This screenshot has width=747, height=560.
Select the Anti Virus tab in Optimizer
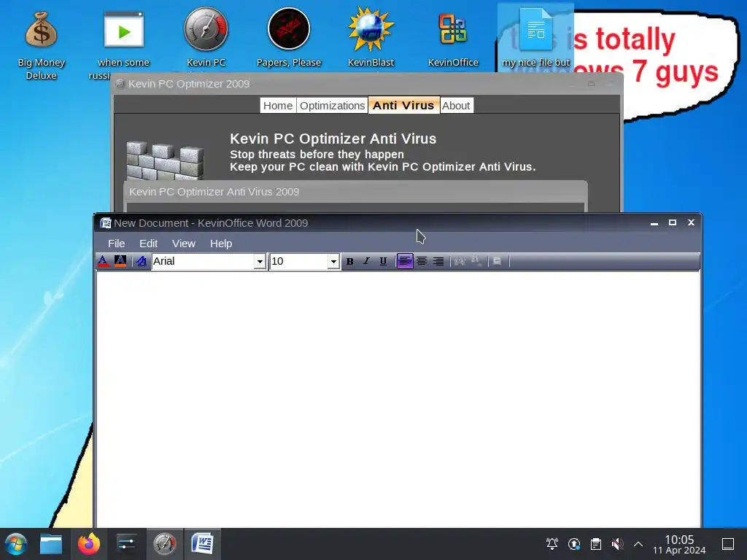(x=403, y=105)
